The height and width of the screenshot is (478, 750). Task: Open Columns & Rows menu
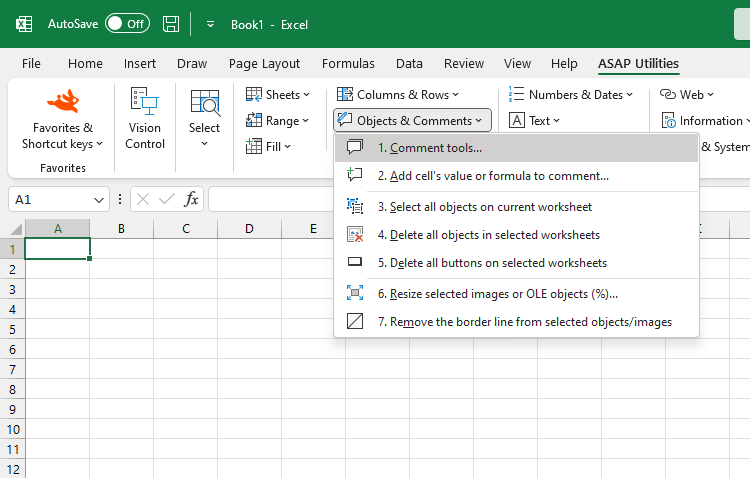point(398,95)
